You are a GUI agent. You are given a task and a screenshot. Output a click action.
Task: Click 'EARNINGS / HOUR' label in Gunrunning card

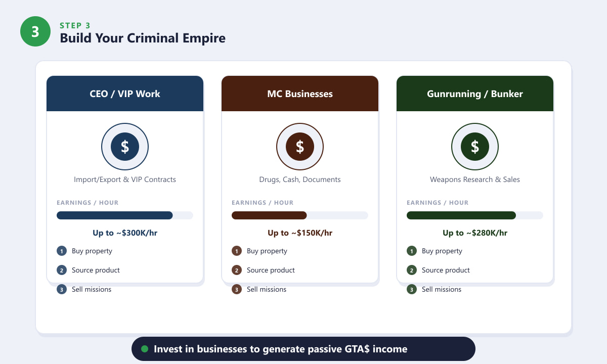click(438, 203)
